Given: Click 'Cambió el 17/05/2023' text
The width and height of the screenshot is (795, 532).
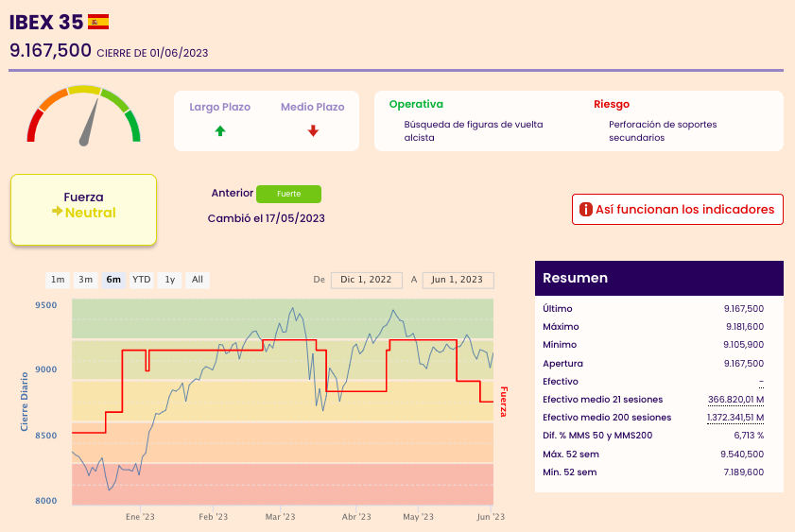Looking at the screenshot, I should (267, 218).
